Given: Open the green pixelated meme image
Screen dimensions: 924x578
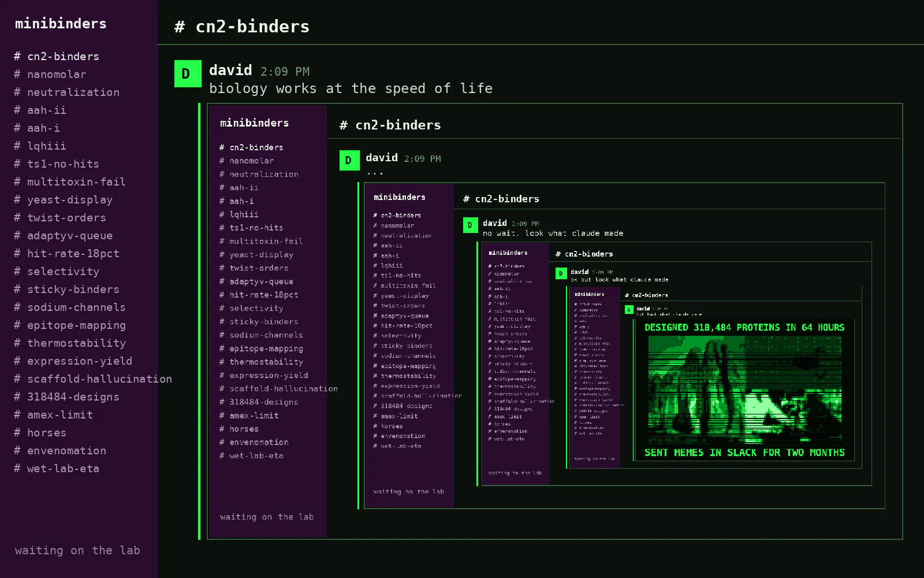Looking at the screenshot, I should [x=744, y=390].
